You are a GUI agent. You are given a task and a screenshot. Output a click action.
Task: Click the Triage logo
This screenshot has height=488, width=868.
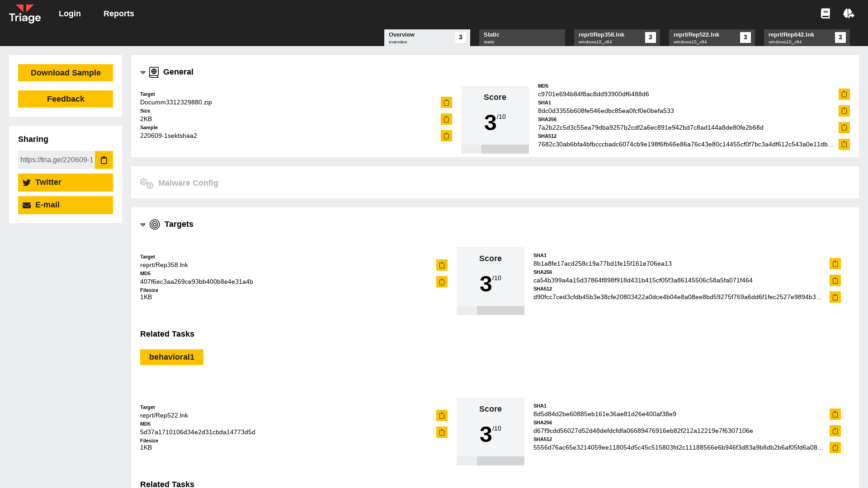[25, 14]
